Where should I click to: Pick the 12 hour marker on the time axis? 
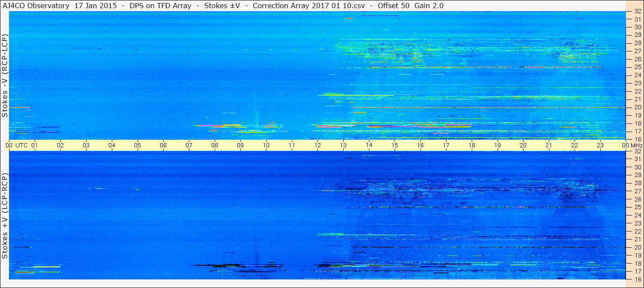click(x=318, y=146)
